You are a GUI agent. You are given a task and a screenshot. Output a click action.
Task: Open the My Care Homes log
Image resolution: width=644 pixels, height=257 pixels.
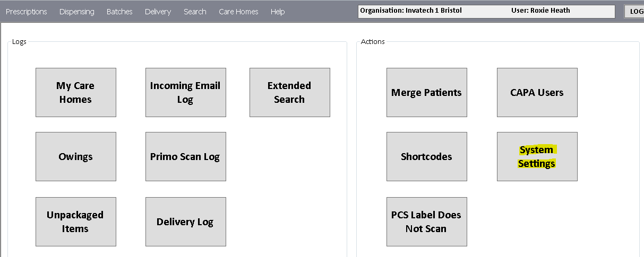click(75, 92)
